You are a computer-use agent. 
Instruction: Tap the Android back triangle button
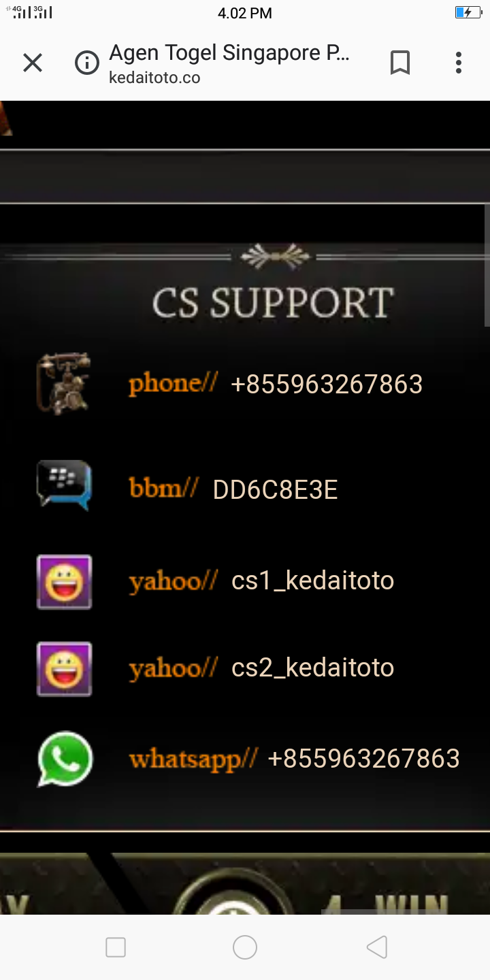pyautogui.click(x=377, y=947)
